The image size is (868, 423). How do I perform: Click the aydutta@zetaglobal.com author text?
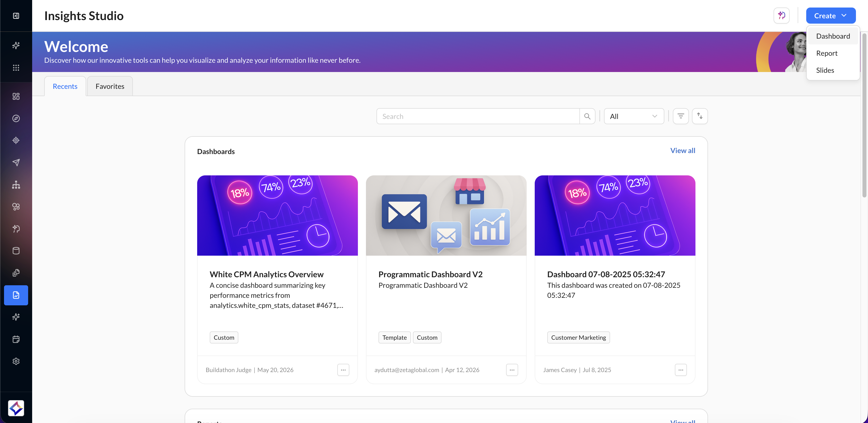tap(407, 370)
